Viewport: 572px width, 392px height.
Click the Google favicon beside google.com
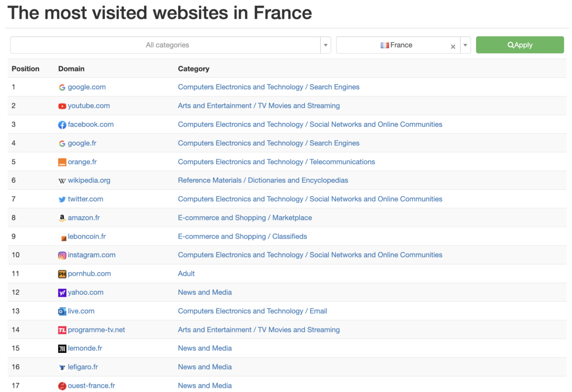[62, 87]
